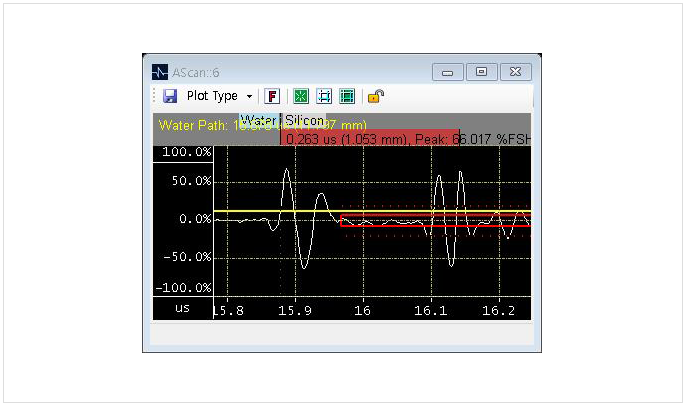
Task: Expand the Plot Type dropdown arrow
Action: coord(249,96)
